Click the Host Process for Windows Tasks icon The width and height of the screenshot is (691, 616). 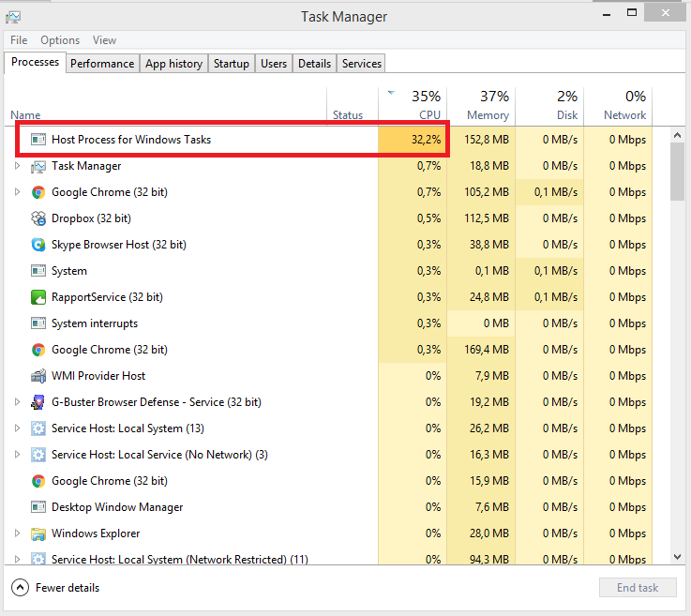(x=38, y=140)
